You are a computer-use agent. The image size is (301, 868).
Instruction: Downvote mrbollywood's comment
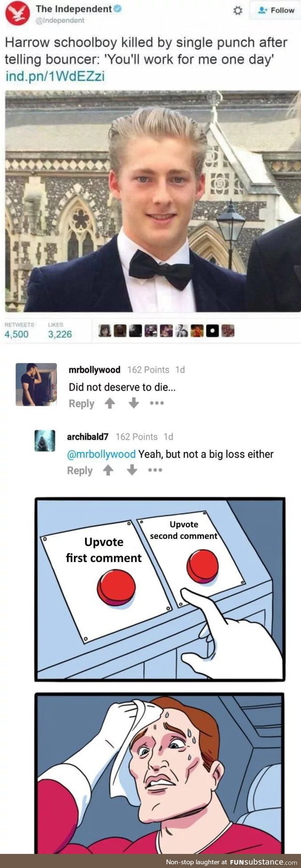click(x=134, y=403)
